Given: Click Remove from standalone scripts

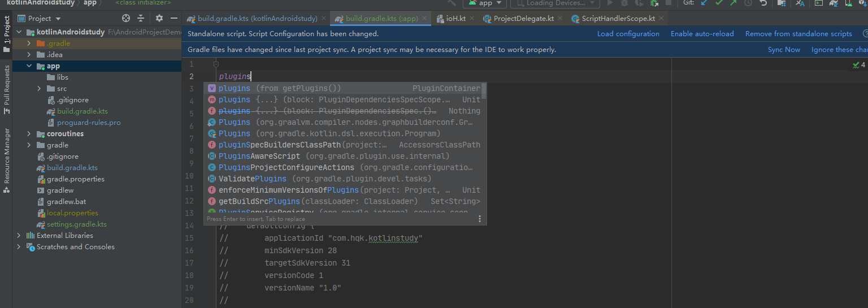Looking at the screenshot, I should coord(798,34).
